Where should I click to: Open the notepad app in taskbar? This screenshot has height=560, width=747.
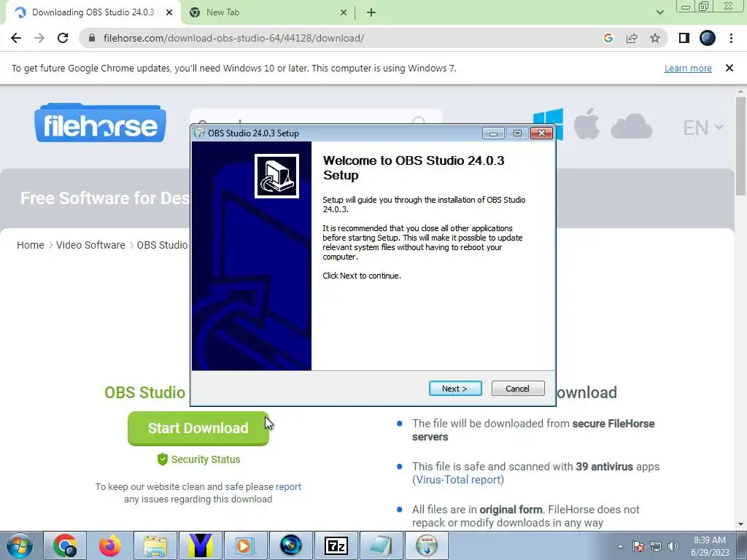pos(382,545)
